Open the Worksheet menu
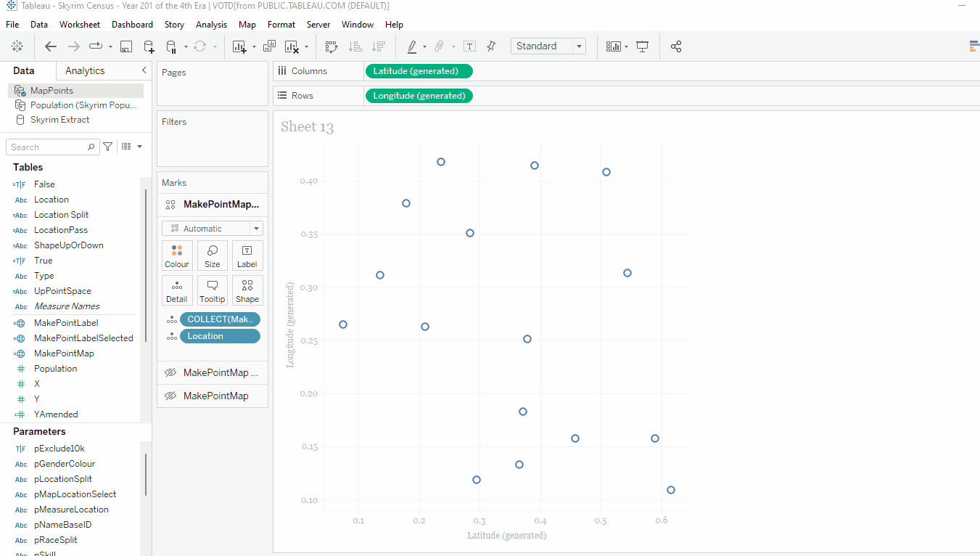980x556 pixels. [x=79, y=25]
